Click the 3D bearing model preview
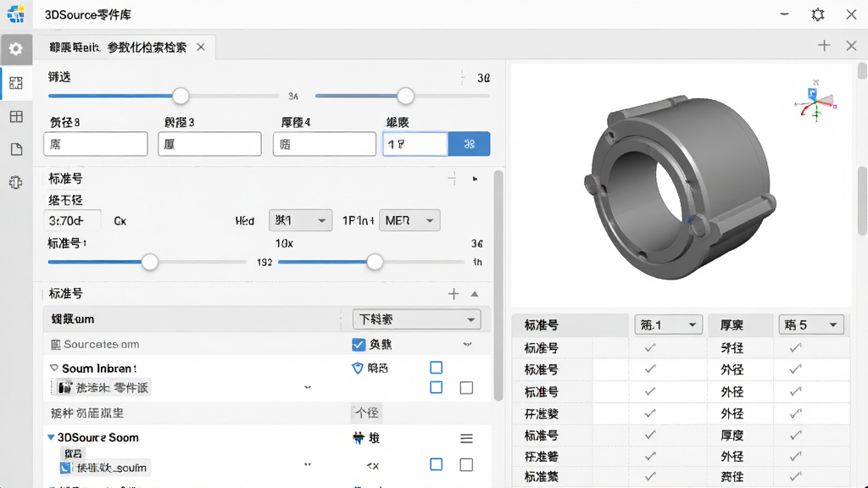Image resolution: width=868 pixels, height=488 pixels. (681, 187)
